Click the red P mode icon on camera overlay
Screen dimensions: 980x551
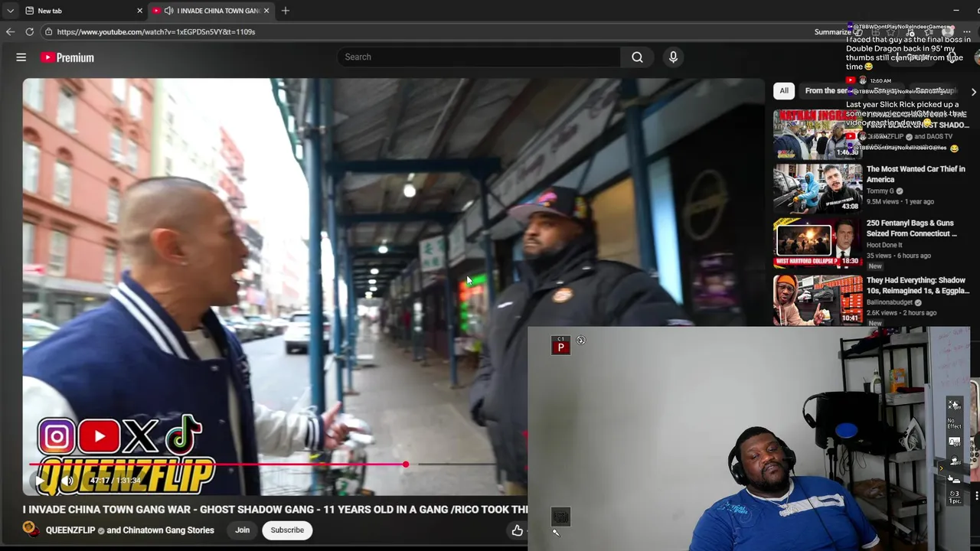click(x=560, y=346)
